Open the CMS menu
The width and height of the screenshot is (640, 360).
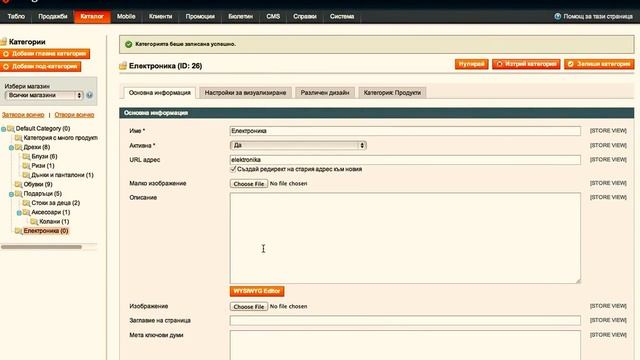click(273, 16)
